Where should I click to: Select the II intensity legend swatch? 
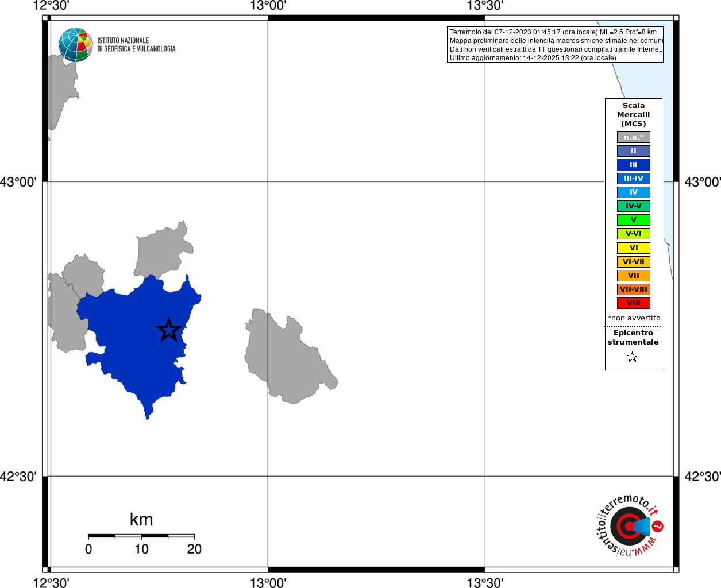click(634, 151)
